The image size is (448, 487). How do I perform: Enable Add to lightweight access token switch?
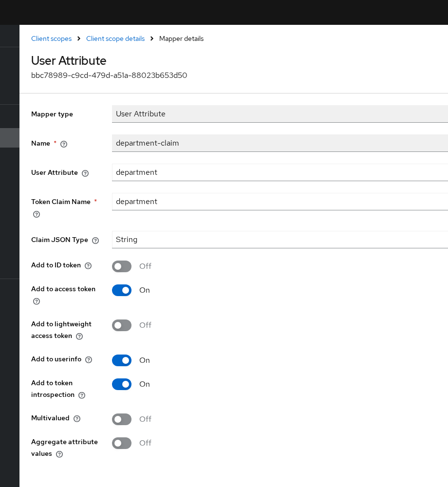coord(122,325)
